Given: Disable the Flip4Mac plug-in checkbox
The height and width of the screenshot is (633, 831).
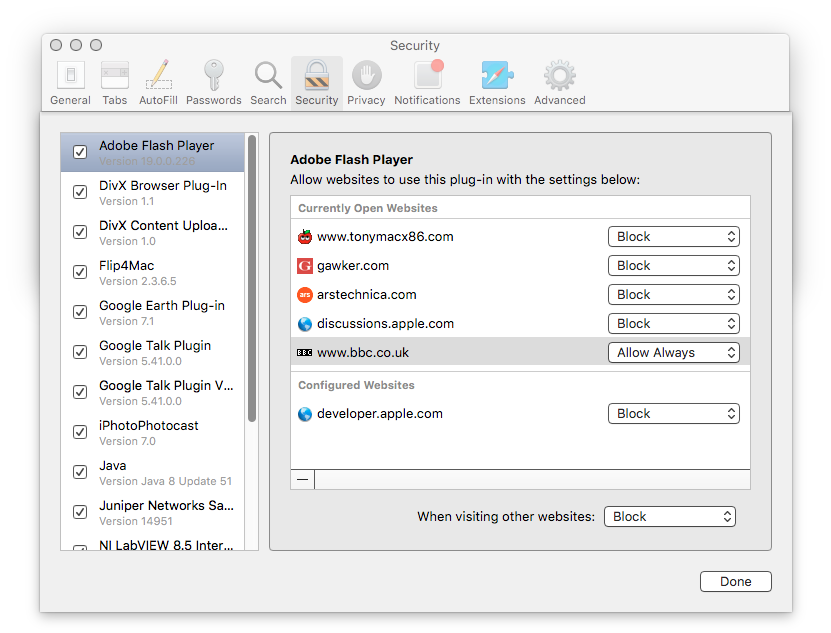Looking at the screenshot, I should coord(80,272).
